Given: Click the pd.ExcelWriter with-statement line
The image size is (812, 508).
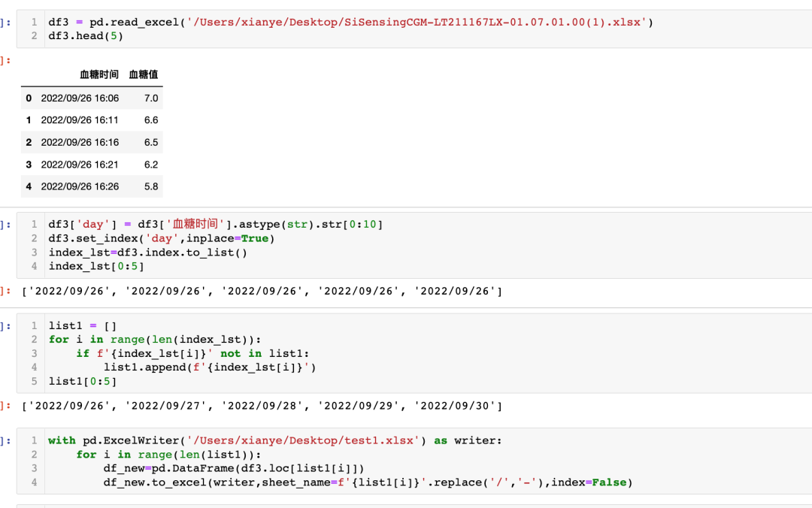Looking at the screenshot, I should tap(274, 440).
